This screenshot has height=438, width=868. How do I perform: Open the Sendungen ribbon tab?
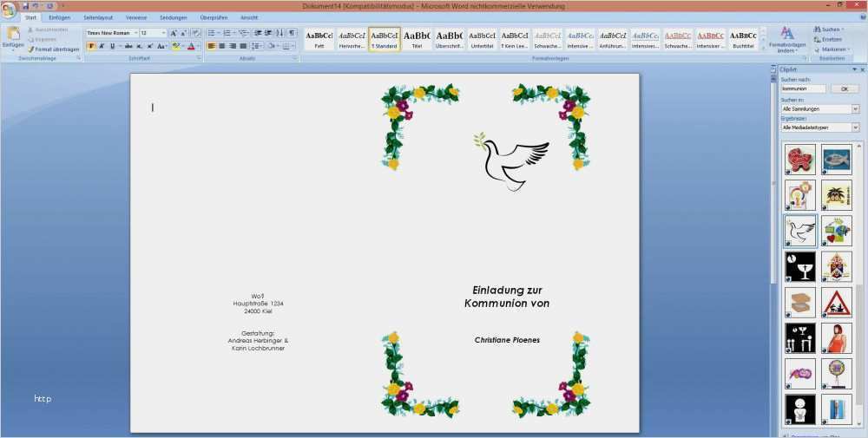pos(174,17)
